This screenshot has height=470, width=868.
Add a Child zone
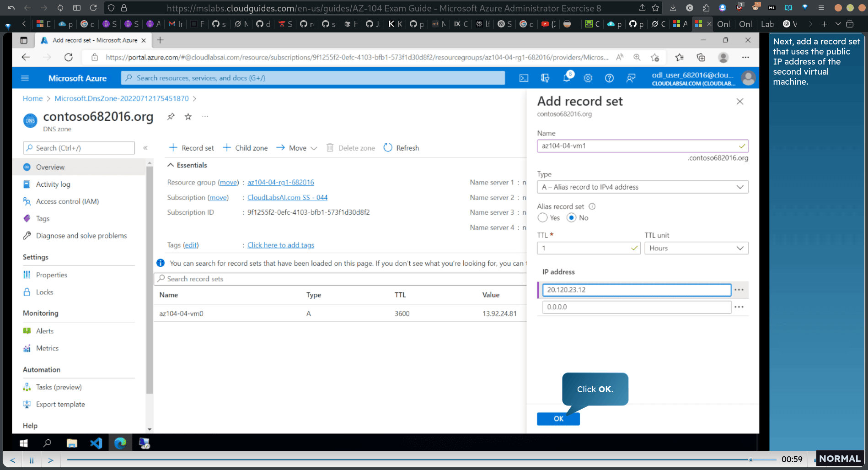click(x=245, y=148)
